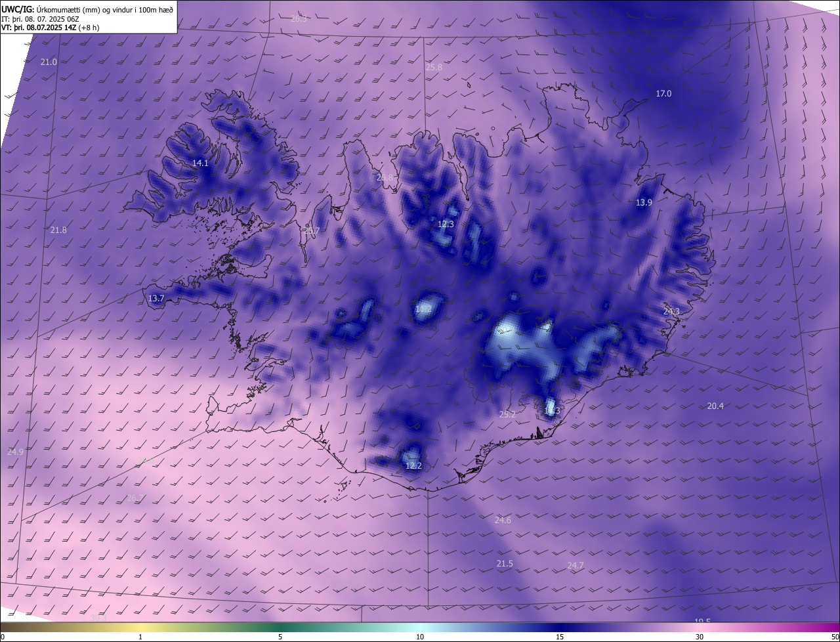840x642 pixels.
Task: Click the 30 tick on the color bar
Action: point(700,637)
